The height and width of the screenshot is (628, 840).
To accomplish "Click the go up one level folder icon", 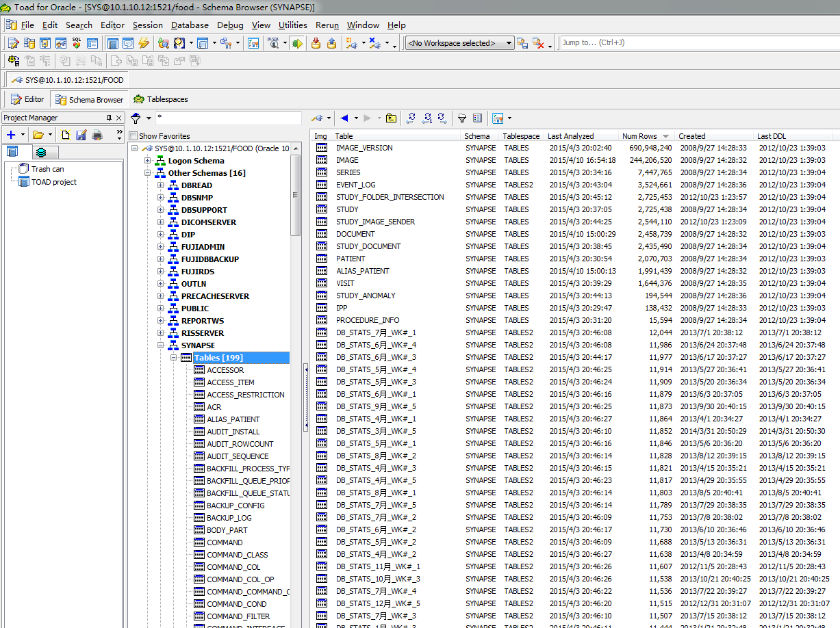I will 391,118.
